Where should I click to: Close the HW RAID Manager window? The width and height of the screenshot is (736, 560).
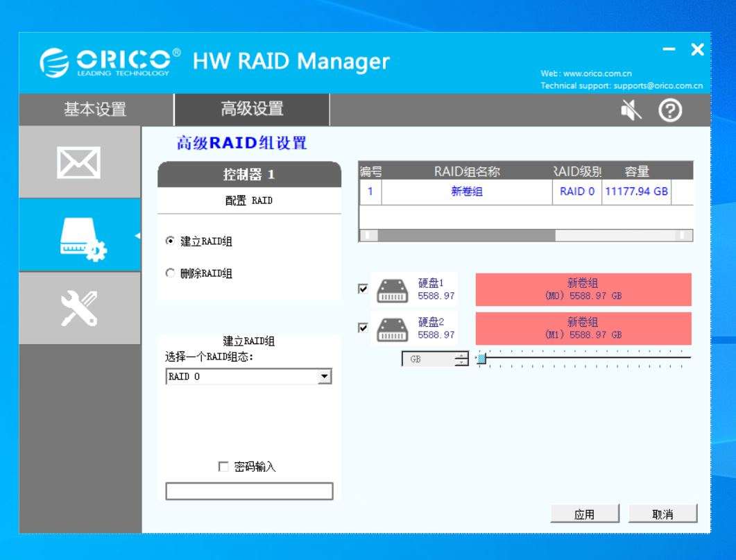(698, 49)
